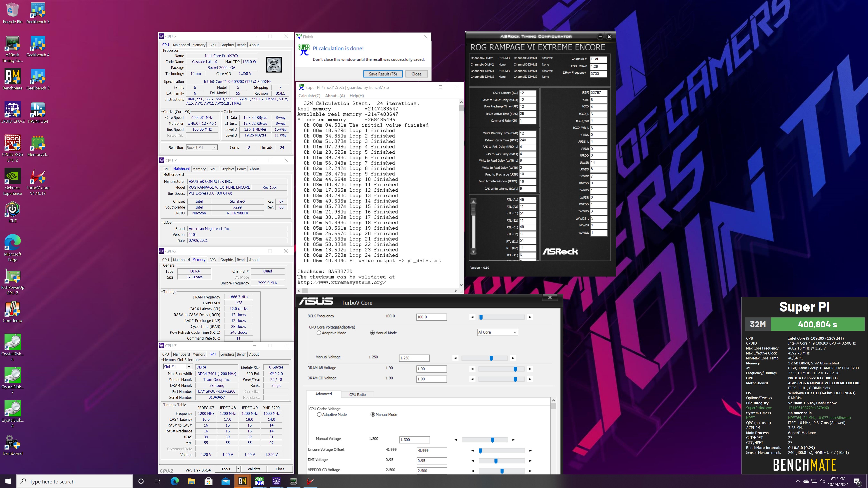Open HWiNFO64 desktop shortcut
This screenshot has width=868, height=488.
(38, 113)
